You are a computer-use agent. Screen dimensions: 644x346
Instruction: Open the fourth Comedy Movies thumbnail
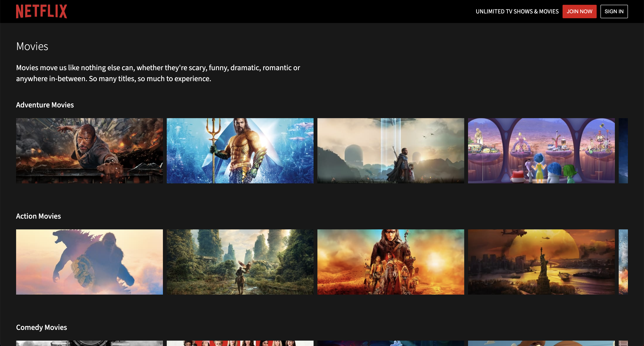pos(541,343)
